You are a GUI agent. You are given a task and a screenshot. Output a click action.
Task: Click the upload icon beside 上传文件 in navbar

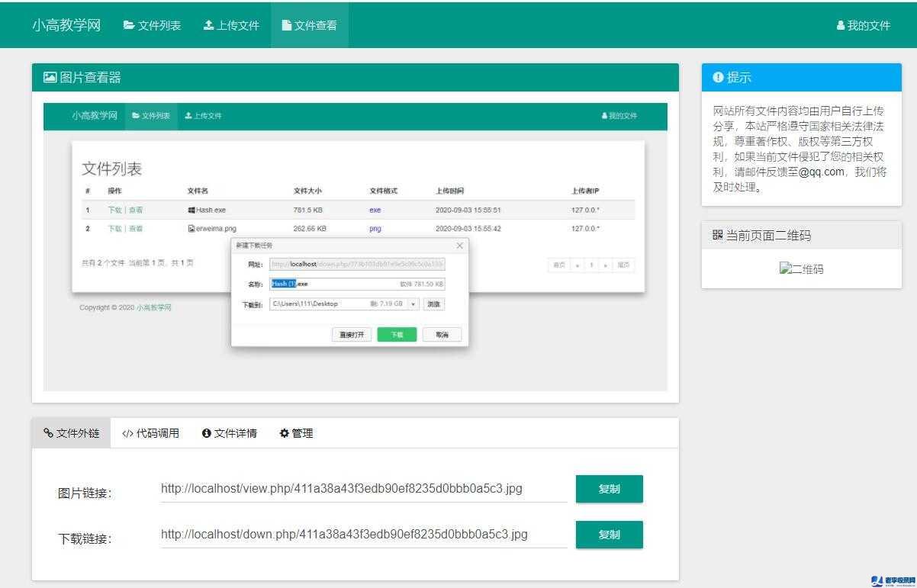(208, 24)
